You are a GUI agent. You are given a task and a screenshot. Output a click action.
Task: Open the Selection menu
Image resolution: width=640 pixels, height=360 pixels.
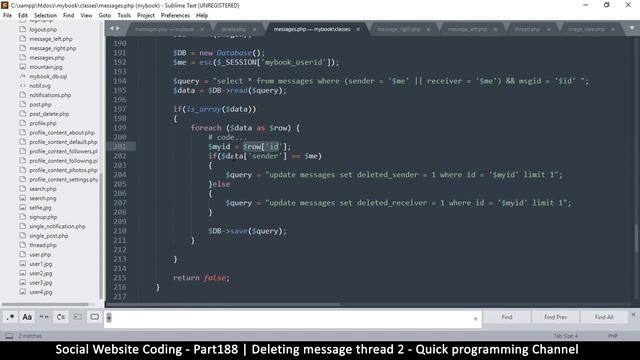[45, 16]
